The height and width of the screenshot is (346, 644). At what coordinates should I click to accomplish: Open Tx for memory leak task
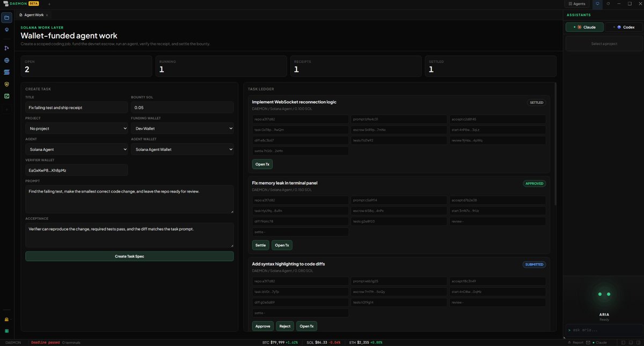click(282, 245)
